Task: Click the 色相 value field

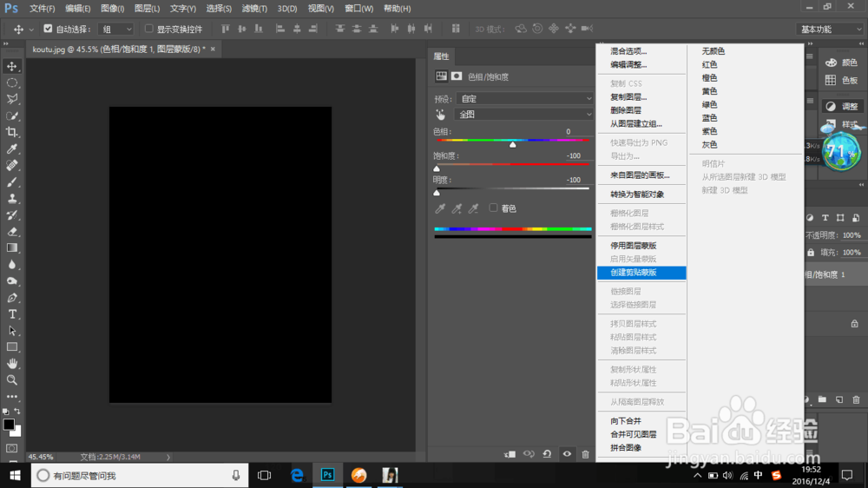Action: click(x=568, y=132)
